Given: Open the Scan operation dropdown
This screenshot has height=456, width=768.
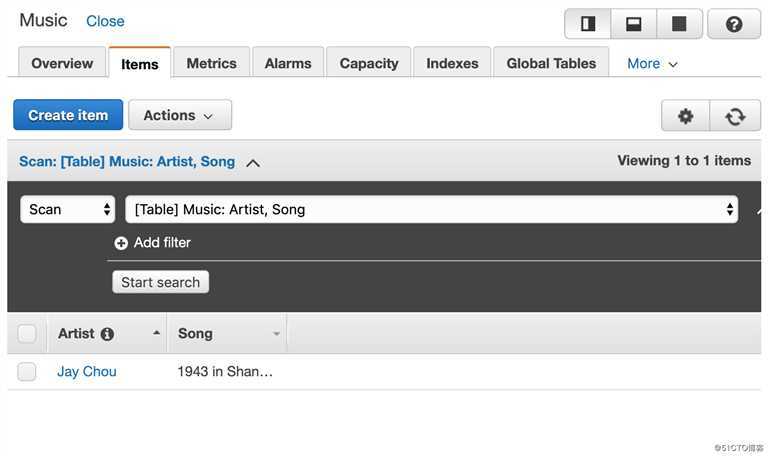Looking at the screenshot, I should [x=68, y=210].
